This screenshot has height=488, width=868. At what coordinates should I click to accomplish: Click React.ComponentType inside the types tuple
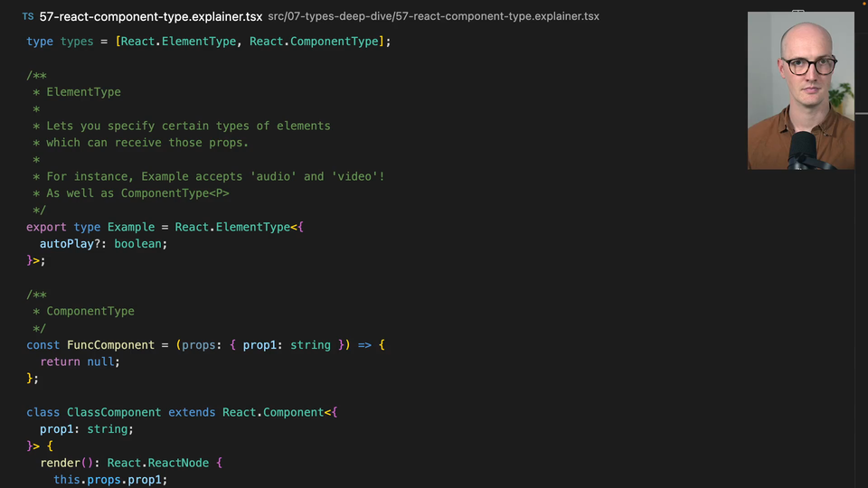click(314, 42)
